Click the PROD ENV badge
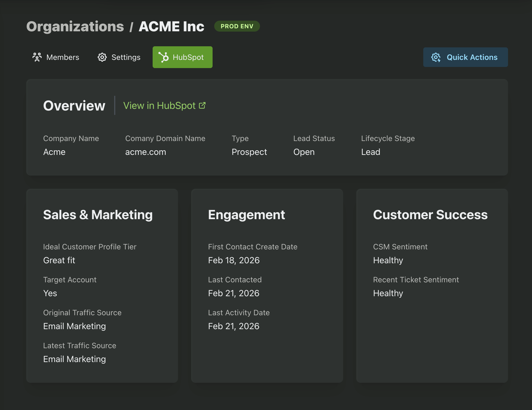 tap(237, 26)
